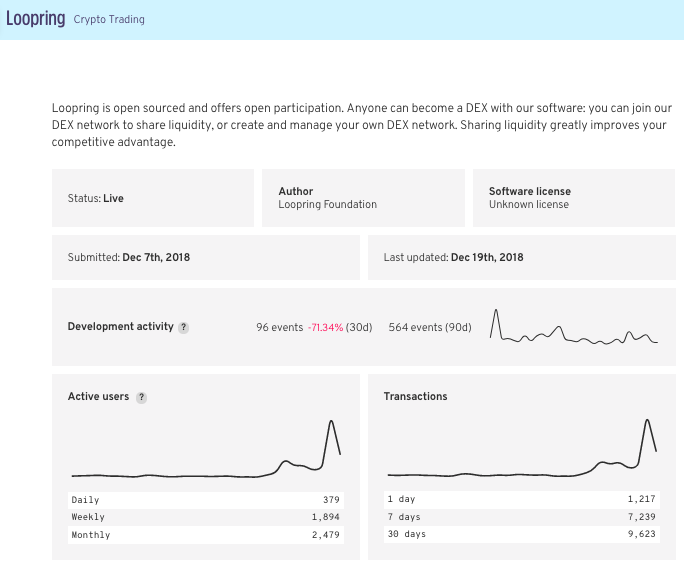This screenshot has height=563, width=684.
Task: Click the Active users heading
Action: click(98, 396)
